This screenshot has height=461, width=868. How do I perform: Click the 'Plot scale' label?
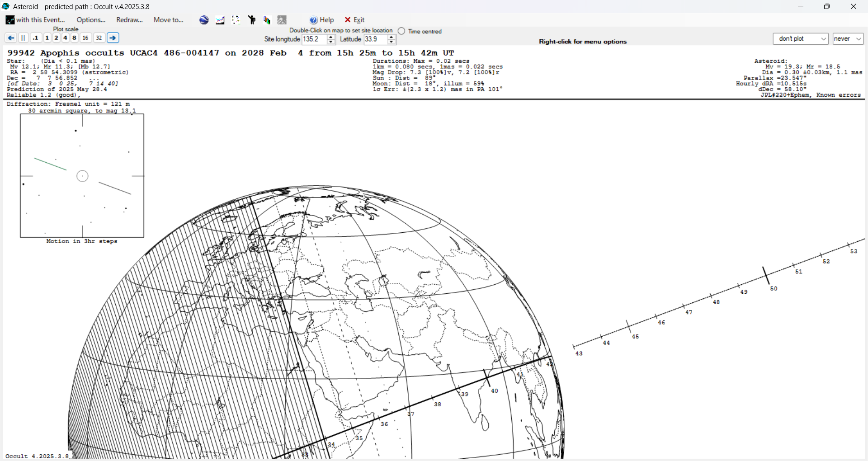[66, 29]
